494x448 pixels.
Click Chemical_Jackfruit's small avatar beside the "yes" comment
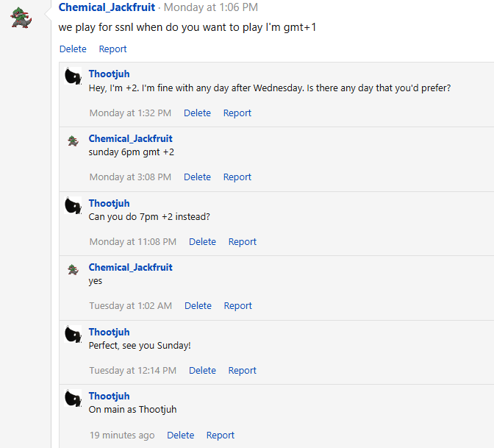[x=73, y=269]
